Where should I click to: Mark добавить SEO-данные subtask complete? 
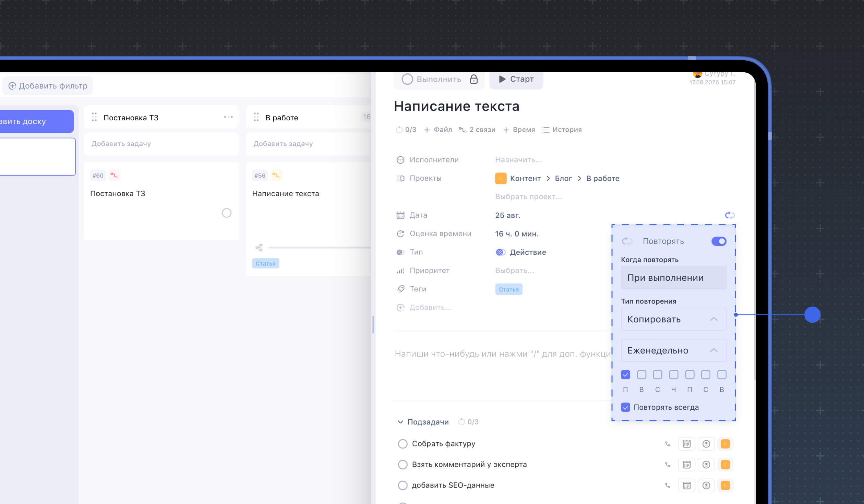pyautogui.click(x=403, y=485)
